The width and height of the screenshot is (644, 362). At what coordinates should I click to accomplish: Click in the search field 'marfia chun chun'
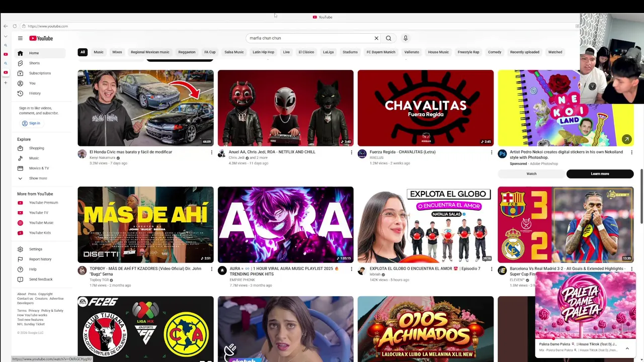tap(309, 38)
